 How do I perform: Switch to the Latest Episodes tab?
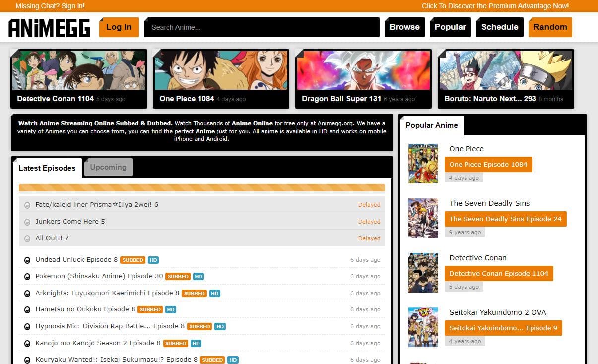tap(47, 168)
